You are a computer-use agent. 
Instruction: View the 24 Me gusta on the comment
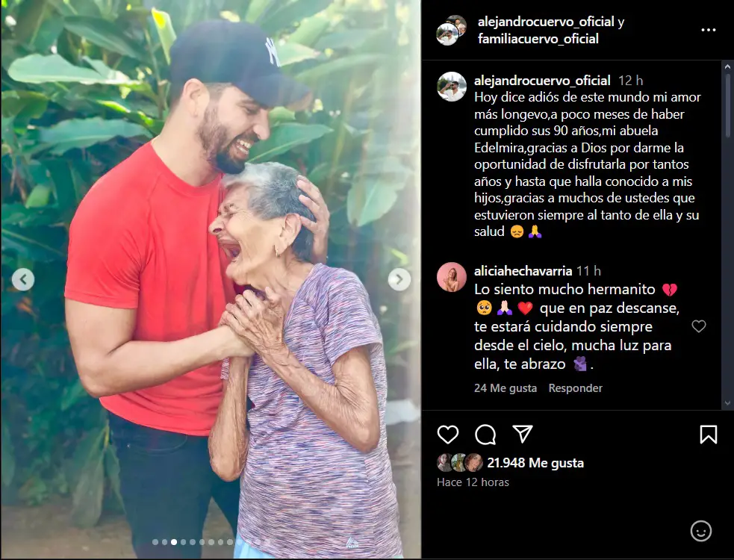tap(506, 388)
